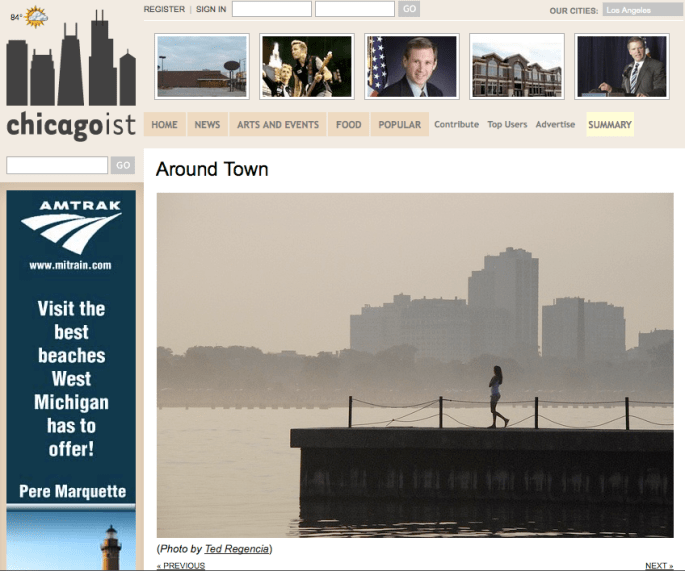Click the REGISTER link

coord(164,9)
